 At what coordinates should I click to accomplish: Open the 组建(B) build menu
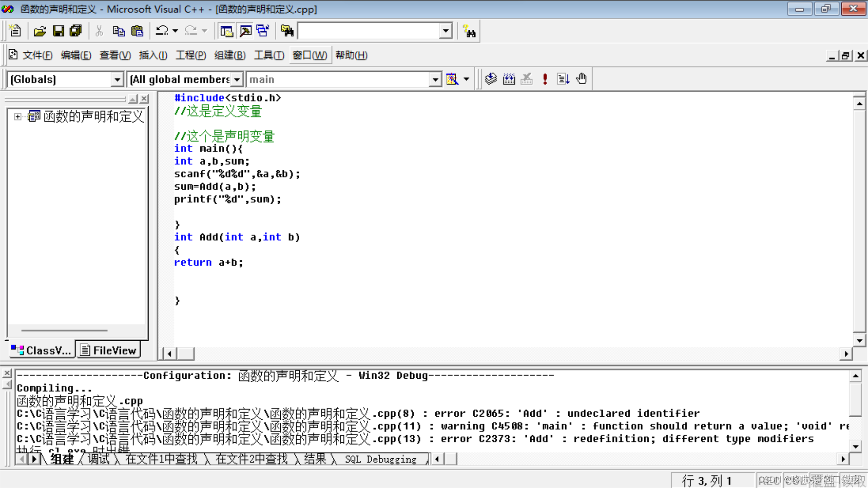230,55
